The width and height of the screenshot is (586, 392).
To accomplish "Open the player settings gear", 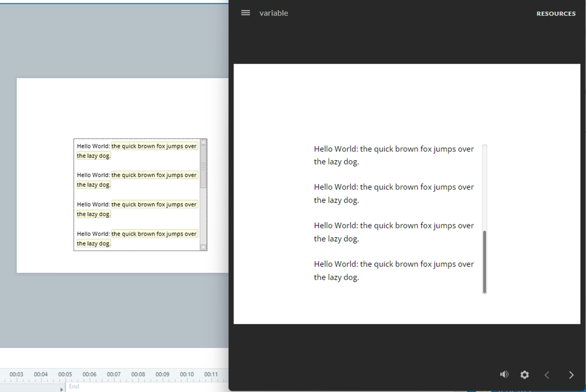I will pos(524,374).
